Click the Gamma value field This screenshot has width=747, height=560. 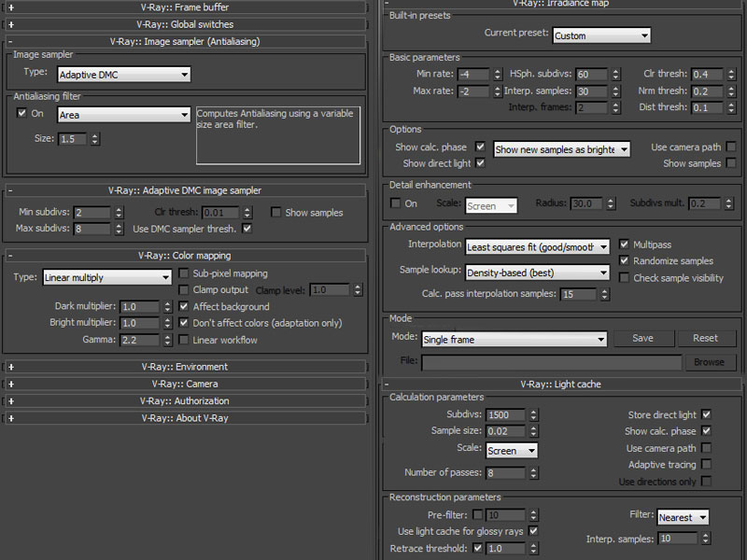pos(139,340)
